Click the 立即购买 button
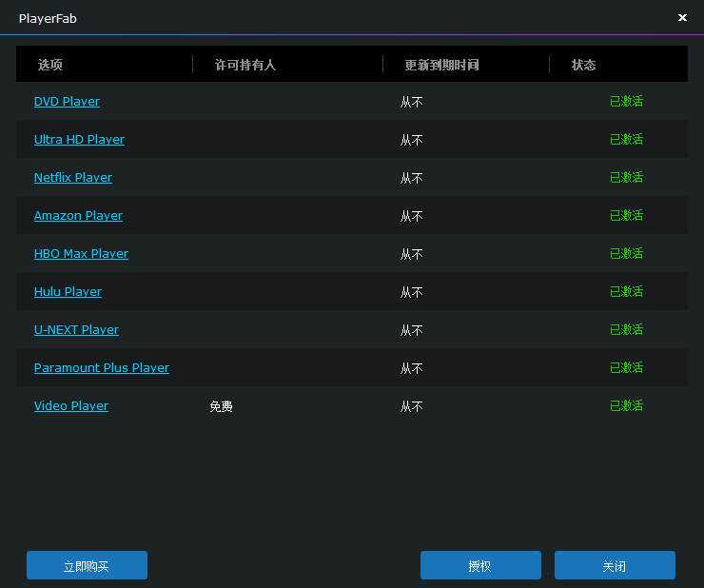Screen dimensions: 704x588 point(87,565)
